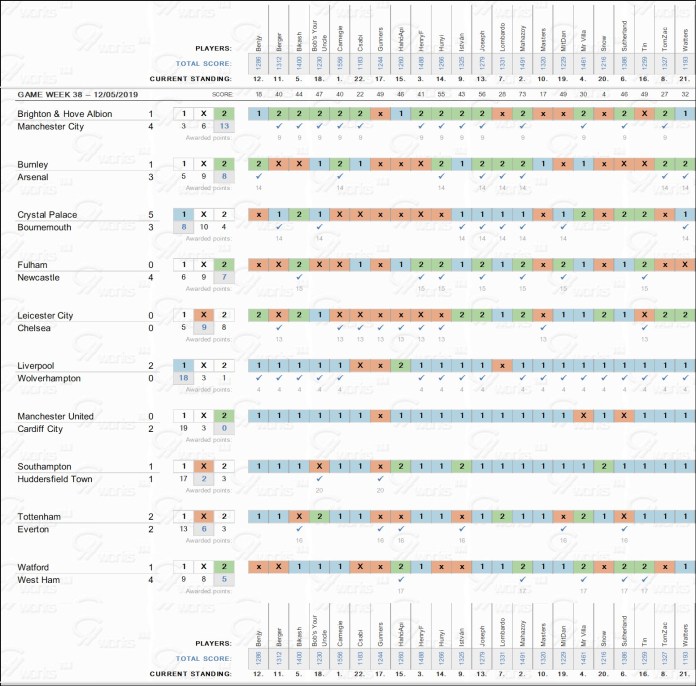
Task: Click the TOTAL SCORE label in top header
Action: (x=204, y=62)
